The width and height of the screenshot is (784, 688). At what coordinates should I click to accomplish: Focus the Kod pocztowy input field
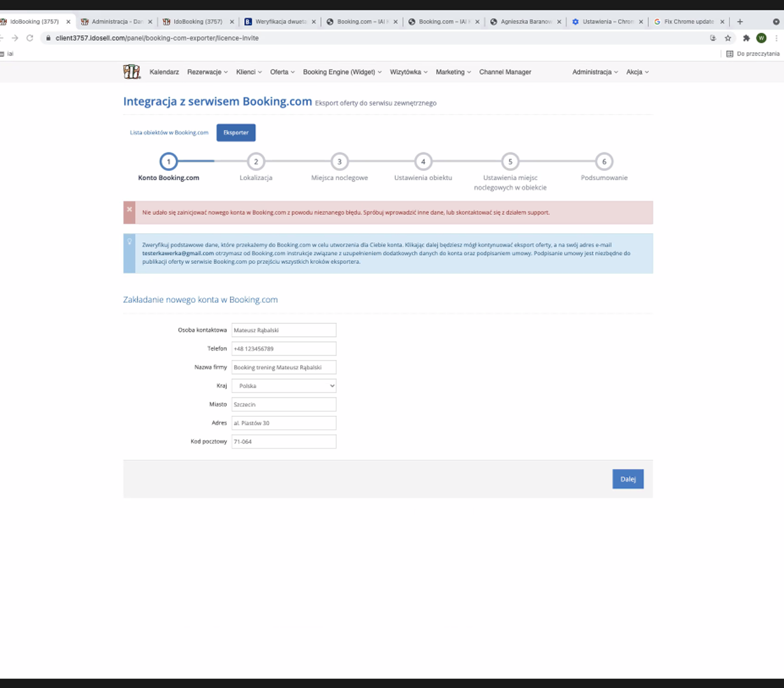point(284,441)
